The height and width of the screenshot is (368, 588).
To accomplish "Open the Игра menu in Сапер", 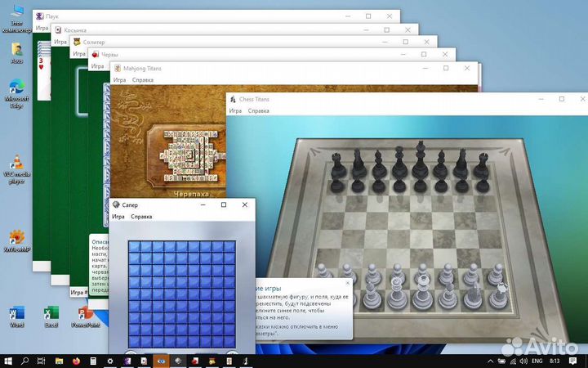I will [x=118, y=218].
